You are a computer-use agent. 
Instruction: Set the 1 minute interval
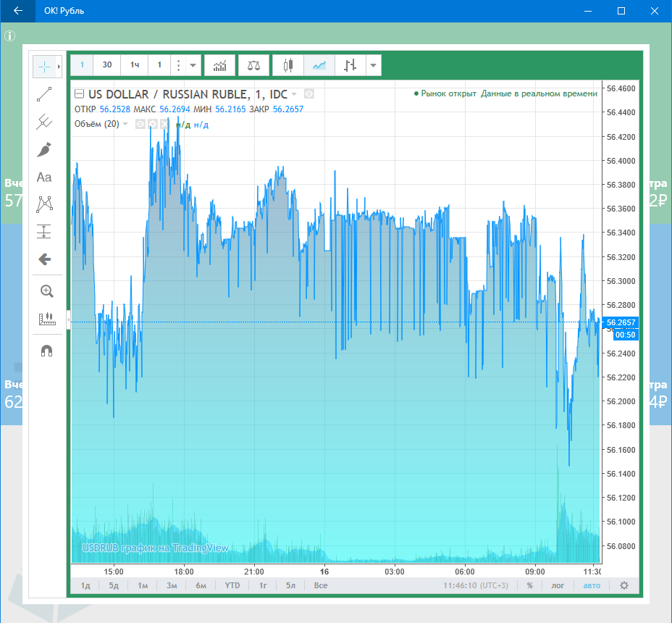82,64
